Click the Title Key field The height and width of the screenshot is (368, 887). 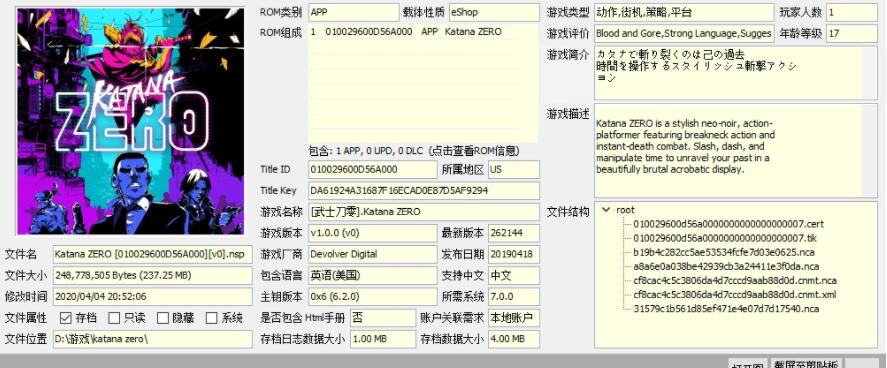pyautogui.click(x=424, y=191)
